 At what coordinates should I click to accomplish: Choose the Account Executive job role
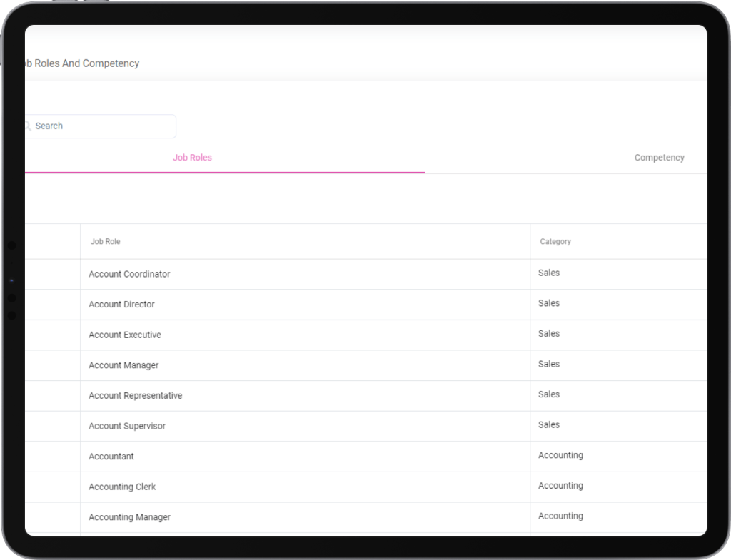[125, 335]
